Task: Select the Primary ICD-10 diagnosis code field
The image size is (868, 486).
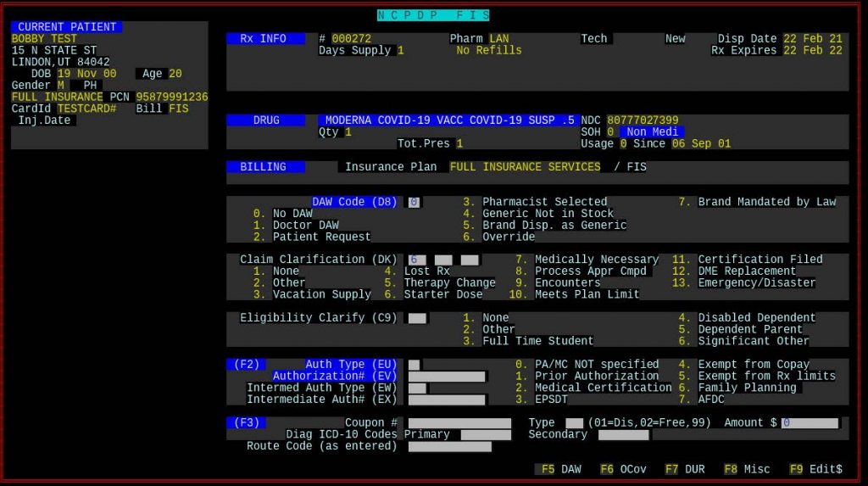Action: pyautogui.click(x=486, y=435)
